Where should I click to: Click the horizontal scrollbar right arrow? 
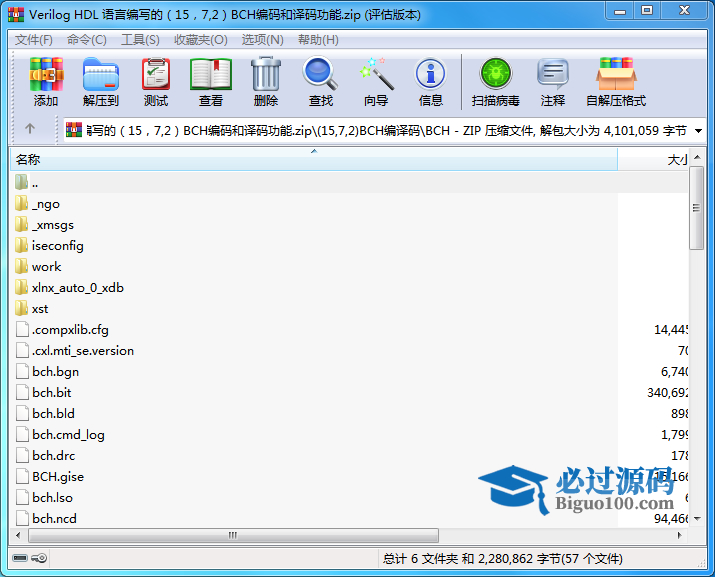680,535
